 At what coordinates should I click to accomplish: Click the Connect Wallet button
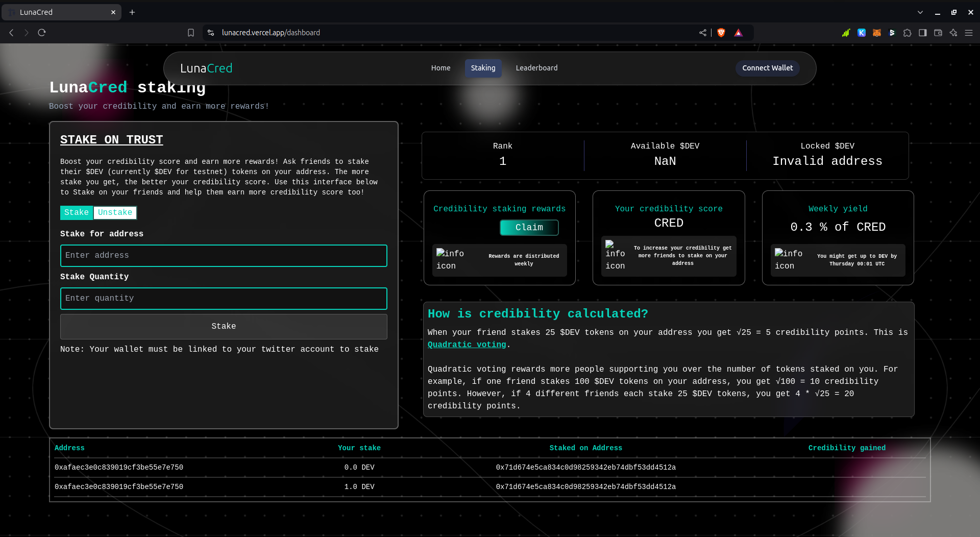(x=767, y=68)
